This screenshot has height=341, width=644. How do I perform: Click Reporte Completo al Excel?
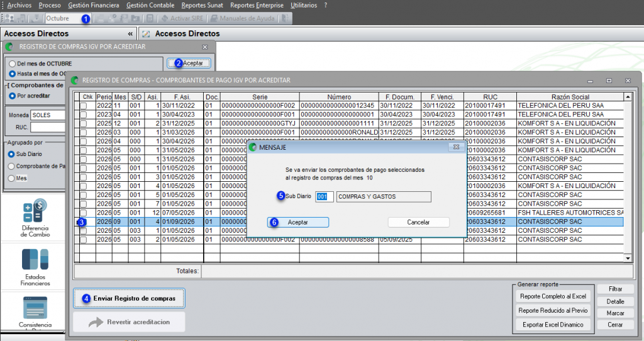[x=553, y=296]
